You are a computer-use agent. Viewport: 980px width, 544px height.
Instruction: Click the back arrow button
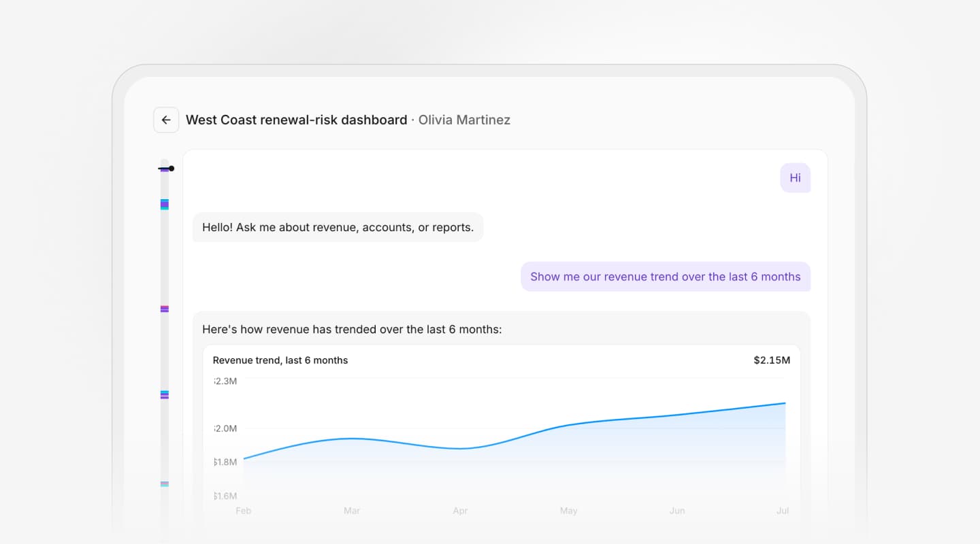coord(166,120)
